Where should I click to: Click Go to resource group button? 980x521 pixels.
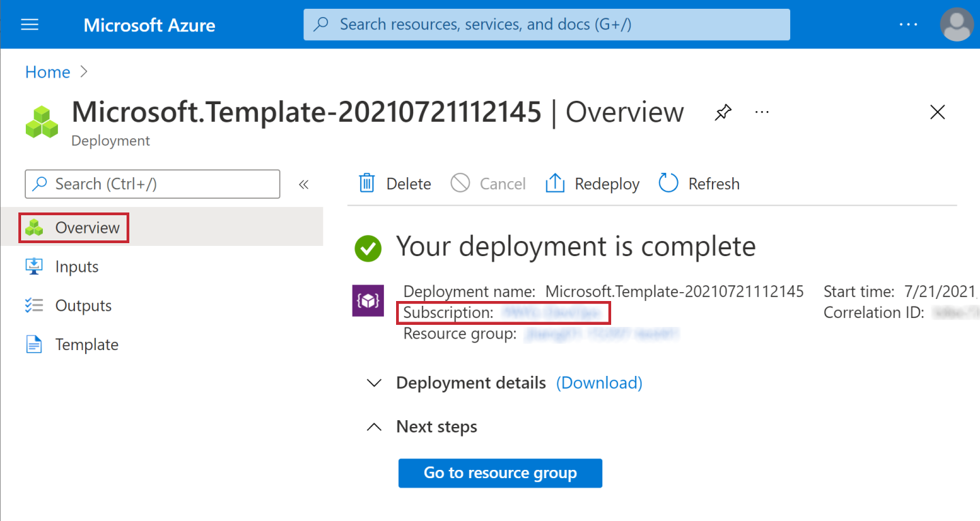pos(500,473)
